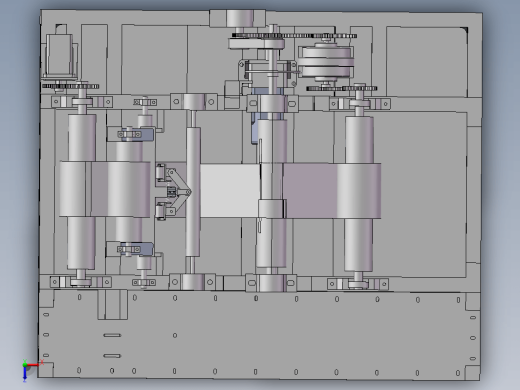Select the collar sleeve on the central shaft
520x390 pixels.
point(272,209)
